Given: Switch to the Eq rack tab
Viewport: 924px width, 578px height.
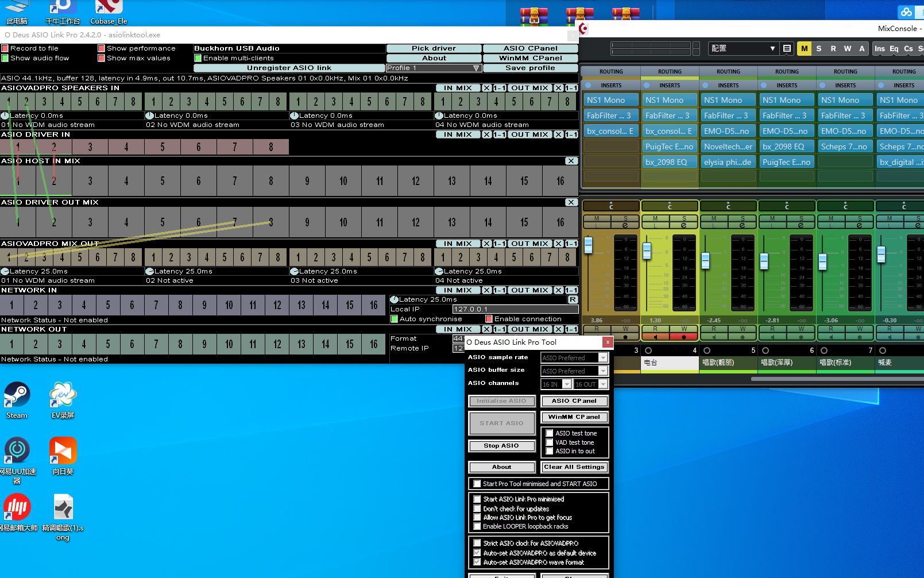Looking at the screenshot, I should pos(894,49).
